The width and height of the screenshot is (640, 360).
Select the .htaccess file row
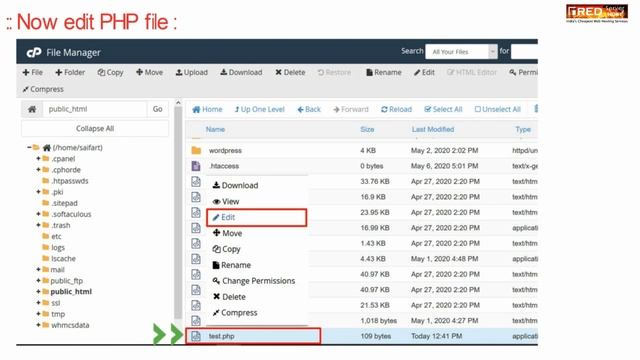pos(363,166)
